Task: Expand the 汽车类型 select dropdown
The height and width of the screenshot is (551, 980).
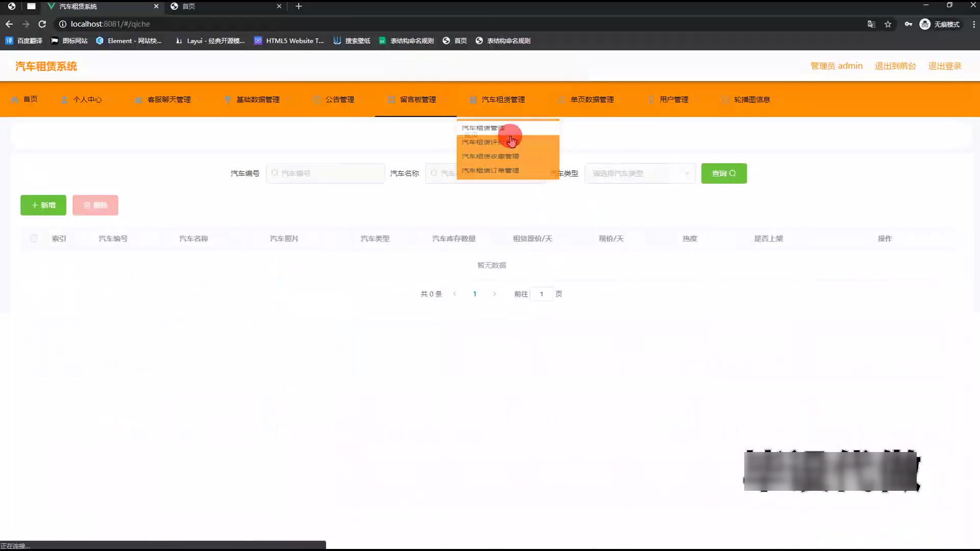Action: pyautogui.click(x=640, y=173)
